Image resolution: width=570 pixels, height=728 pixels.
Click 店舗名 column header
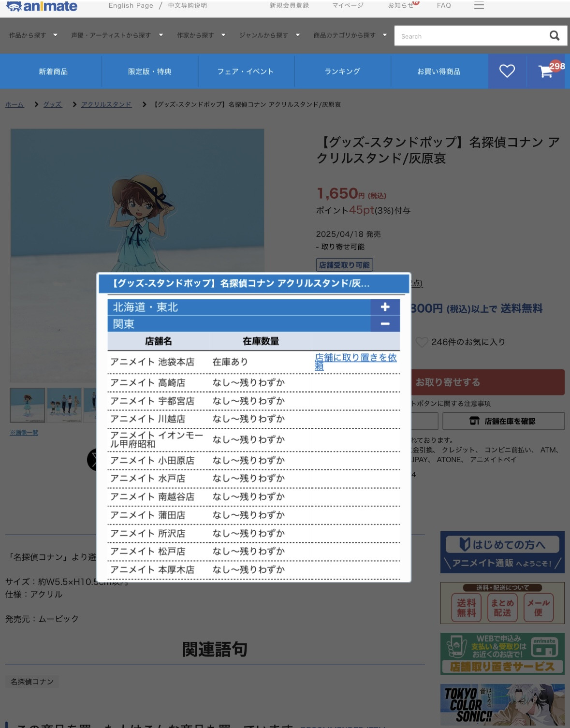[159, 341]
